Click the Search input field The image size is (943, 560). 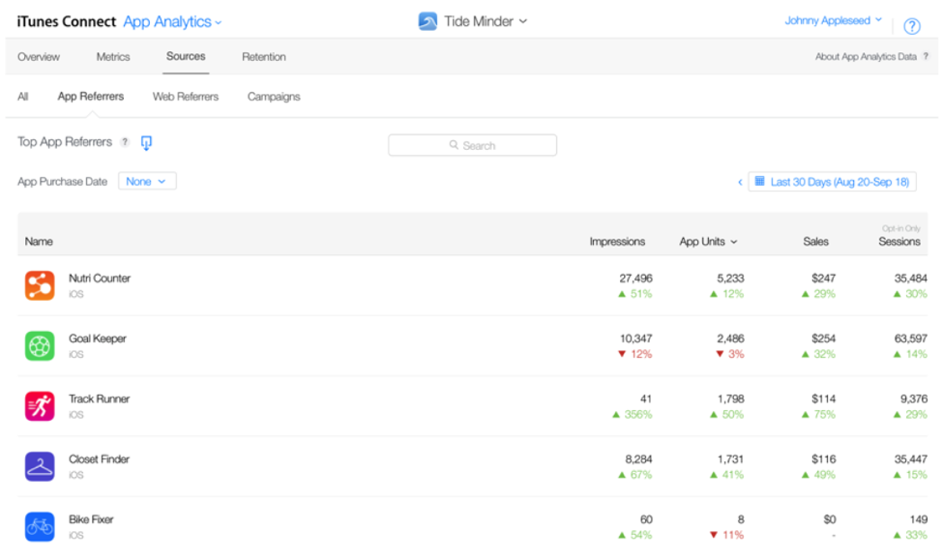click(x=472, y=145)
